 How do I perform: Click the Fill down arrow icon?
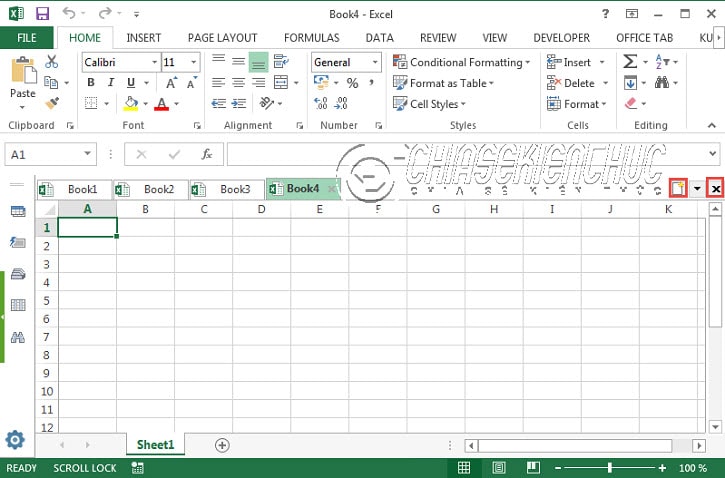630,83
